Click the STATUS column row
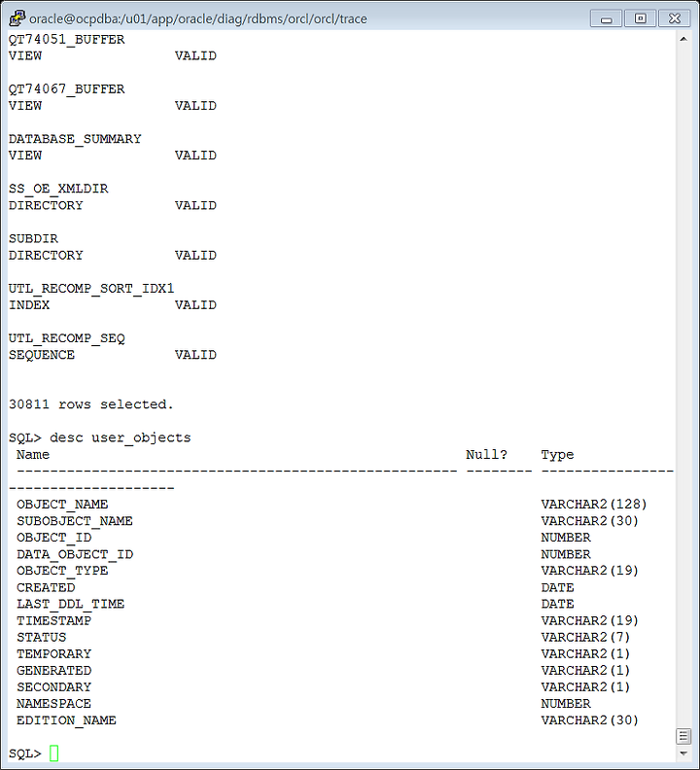700x770 pixels. [323, 638]
